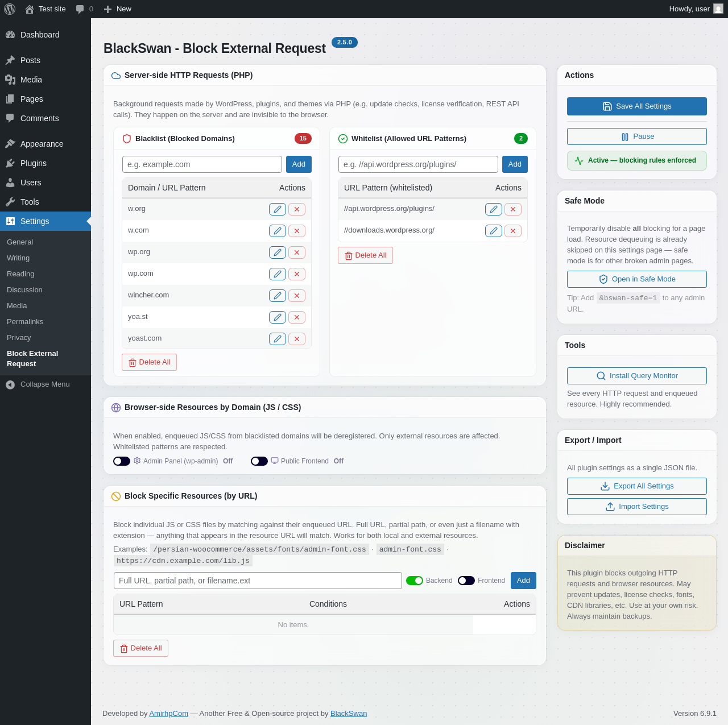
Task: Open the Media library menu
Action: [45, 80]
